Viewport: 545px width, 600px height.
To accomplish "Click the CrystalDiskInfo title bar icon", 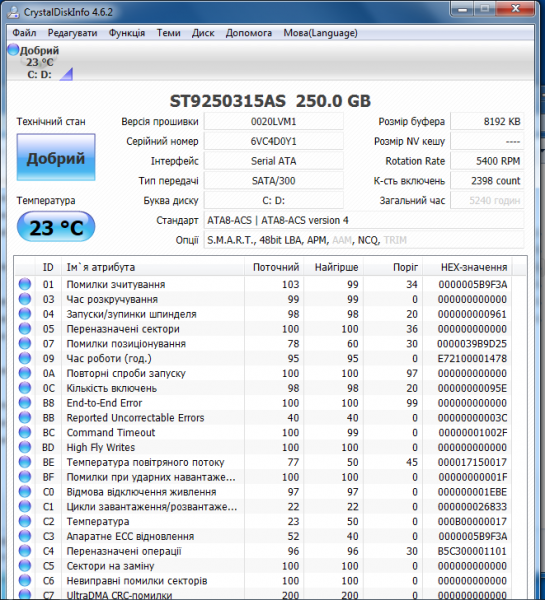I will point(13,12).
